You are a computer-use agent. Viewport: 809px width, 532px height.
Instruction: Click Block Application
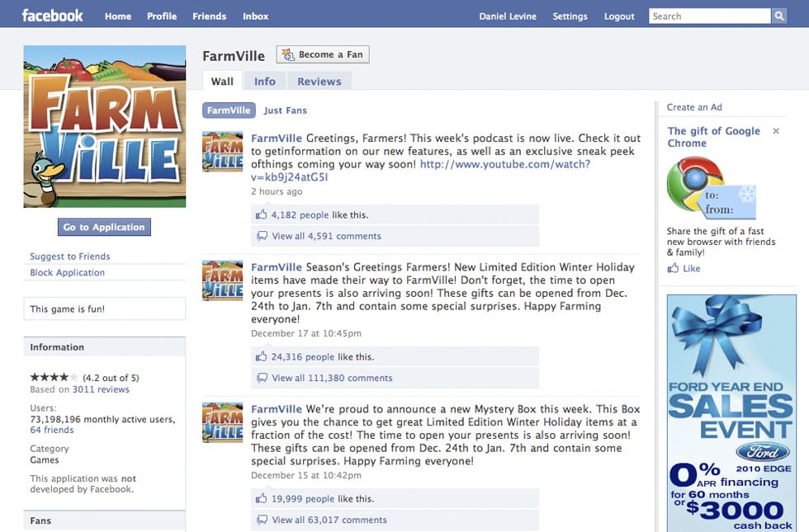(67, 272)
